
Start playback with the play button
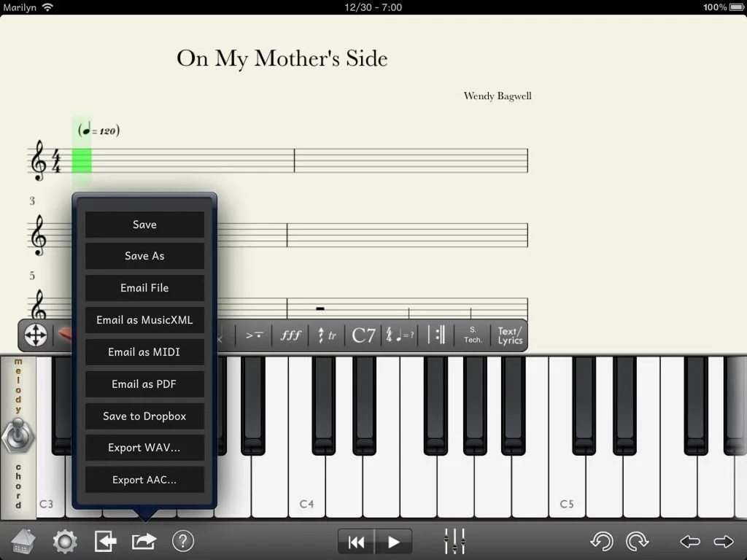pyautogui.click(x=394, y=541)
